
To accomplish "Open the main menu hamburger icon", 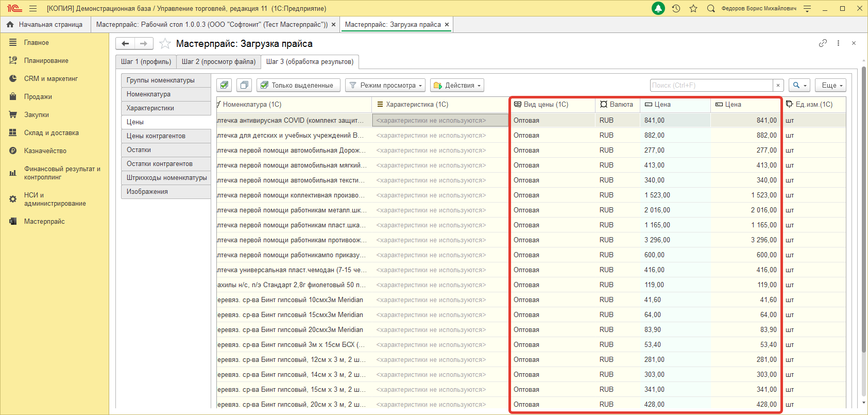I will 33,8.
